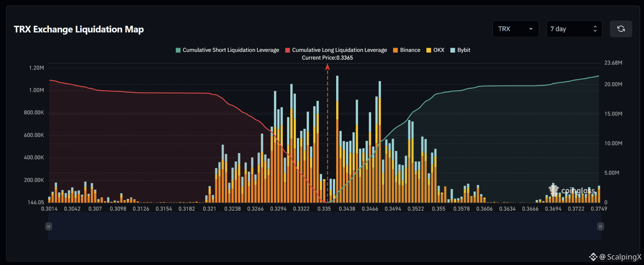Image resolution: width=644 pixels, height=265 pixels.
Task: Click the data zoom range track bar
Action: click(x=325, y=226)
